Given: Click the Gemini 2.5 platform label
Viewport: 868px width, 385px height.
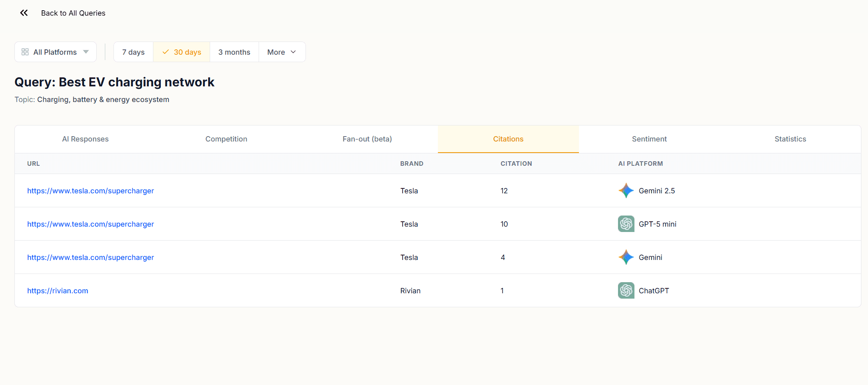Looking at the screenshot, I should pyautogui.click(x=657, y=191).
